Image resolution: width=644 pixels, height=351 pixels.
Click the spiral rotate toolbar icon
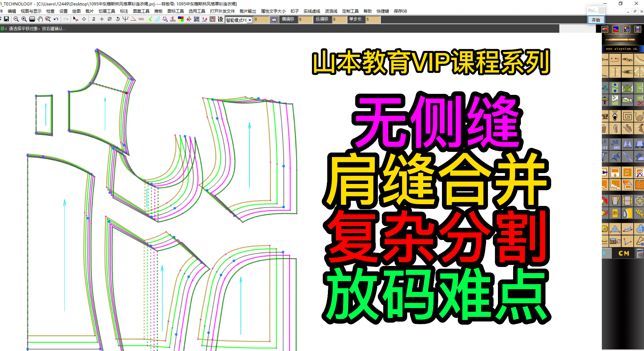[118, 19]
